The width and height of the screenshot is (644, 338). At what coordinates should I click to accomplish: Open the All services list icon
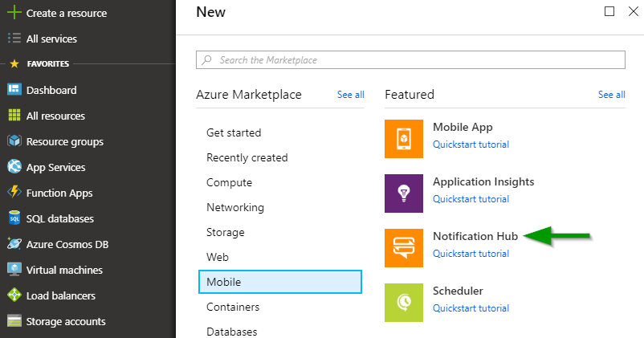pos(14,39)
